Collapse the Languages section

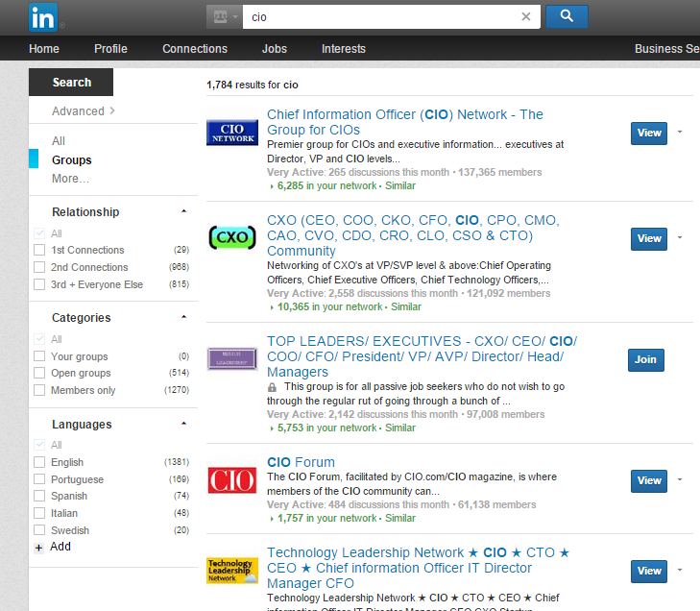tap(183, 424)
